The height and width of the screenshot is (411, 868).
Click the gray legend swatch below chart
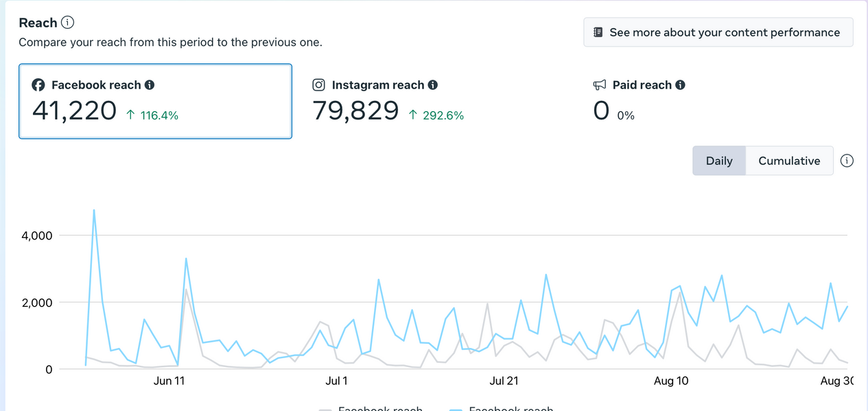pyautogui.click(x=326, y=409)
